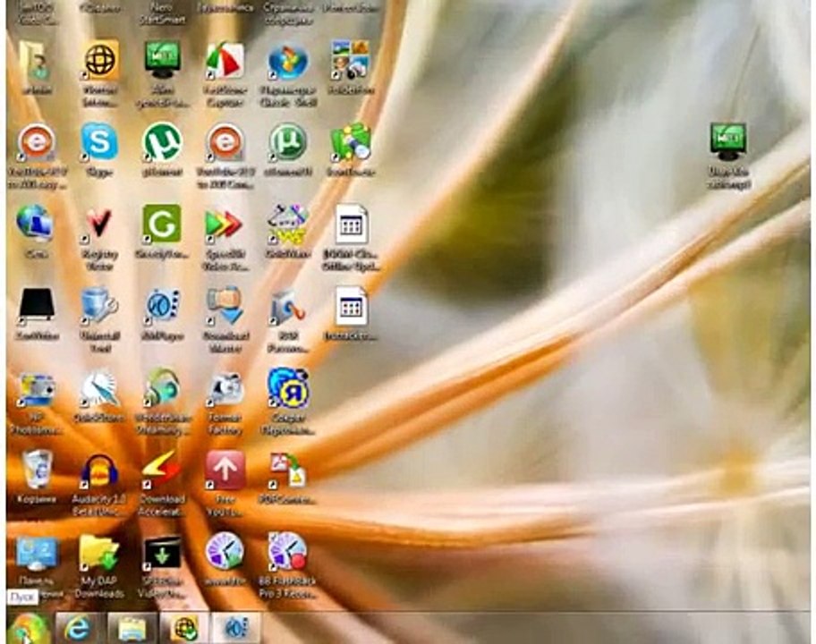Launch the orange globe Internet shortcut on desktop
Screen dimensions: 816x644
point(100,62)
